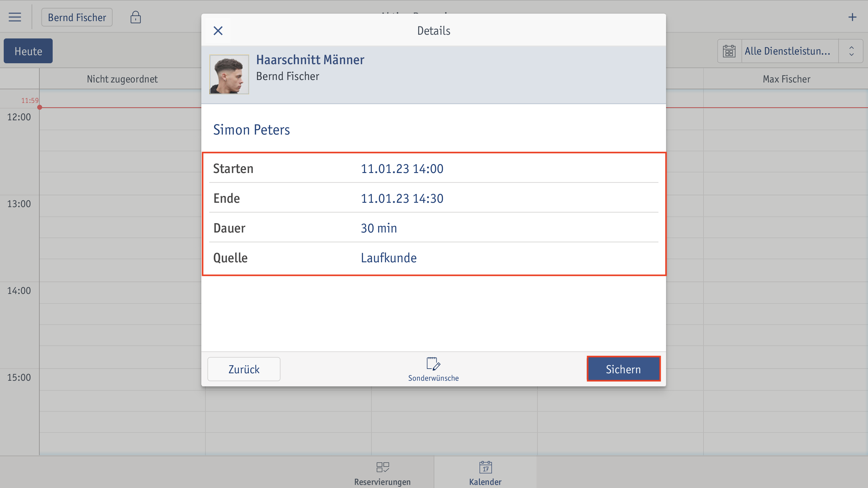868x488 pixels.
Task: Click the Haarschnitt Männer service title
Action: [310, 60]
